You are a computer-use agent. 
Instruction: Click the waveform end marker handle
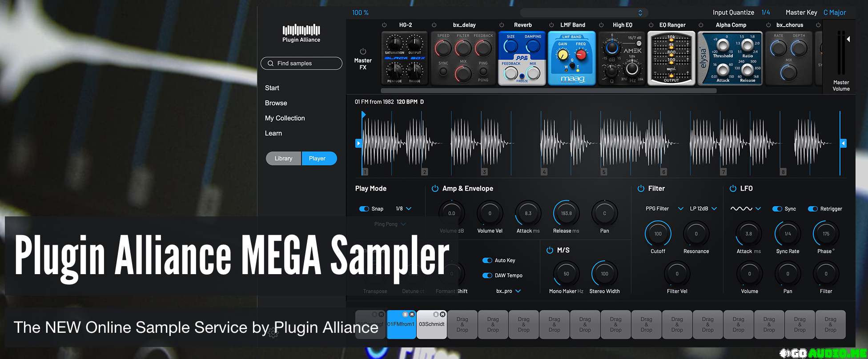click(843, 143)
